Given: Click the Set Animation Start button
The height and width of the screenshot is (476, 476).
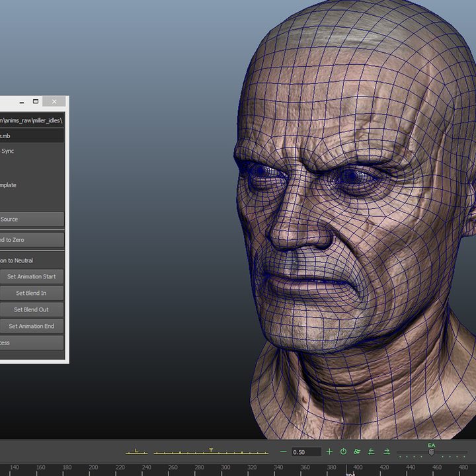Looking at the screenshot, I should (32, 276).
